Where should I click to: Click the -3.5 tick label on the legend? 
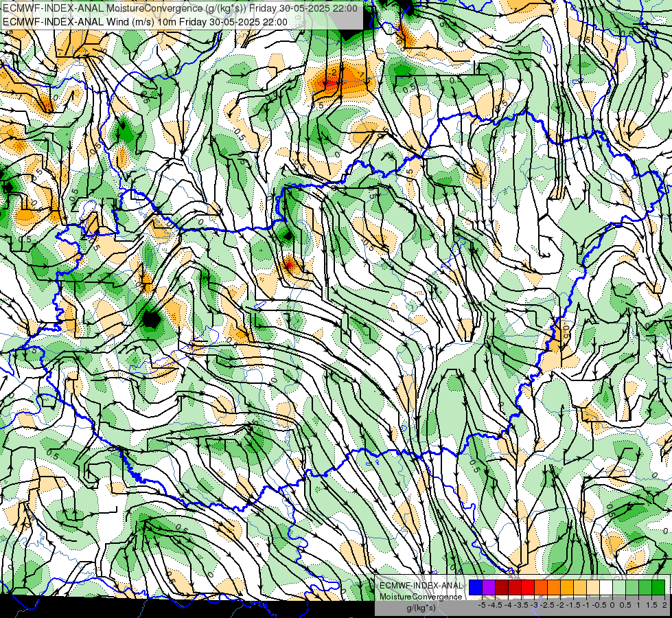(x=521, y=605)
